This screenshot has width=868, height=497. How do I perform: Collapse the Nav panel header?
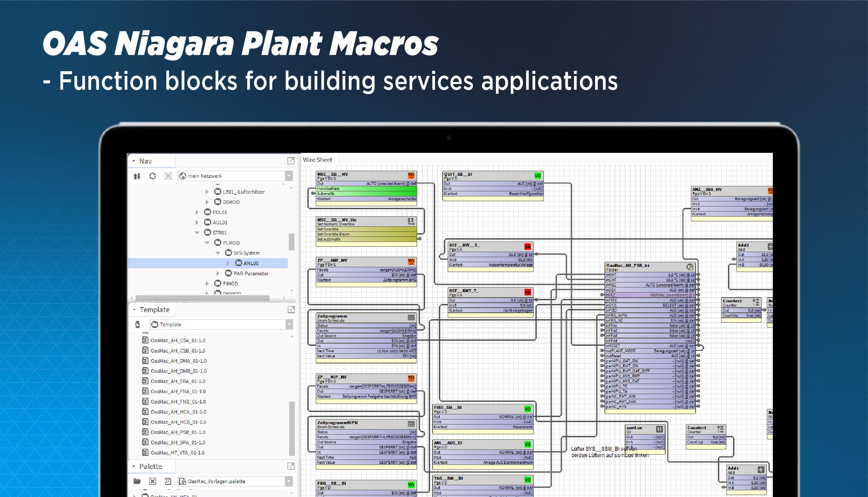(x=134, y=161)
